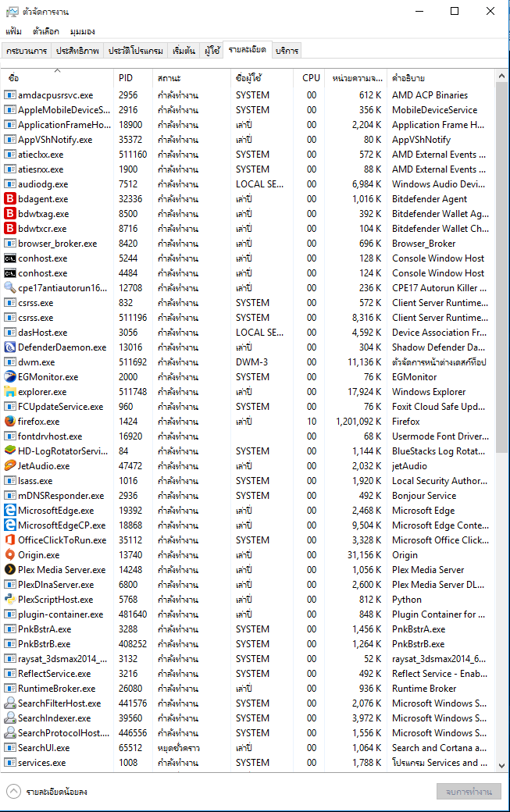The image size is (510, 812).
Task: Click the vertical scrollbar thumb
Action: (501, 267)
